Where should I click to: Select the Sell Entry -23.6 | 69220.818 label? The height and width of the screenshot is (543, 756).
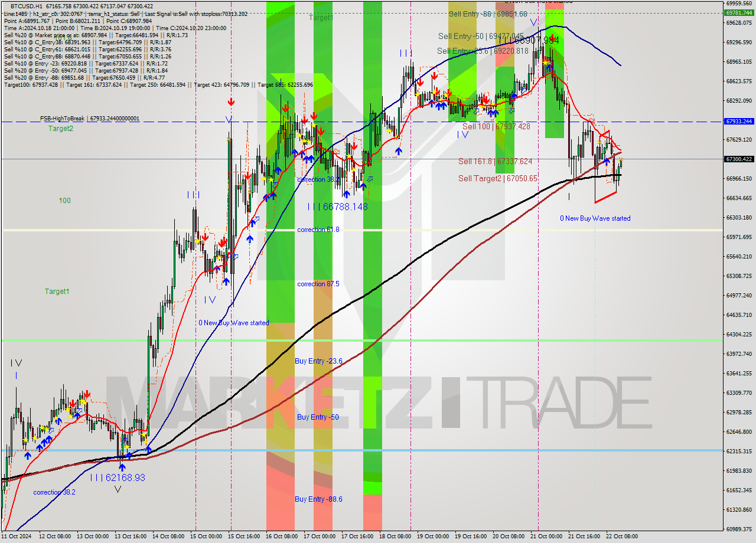click(x=483, y=51)
